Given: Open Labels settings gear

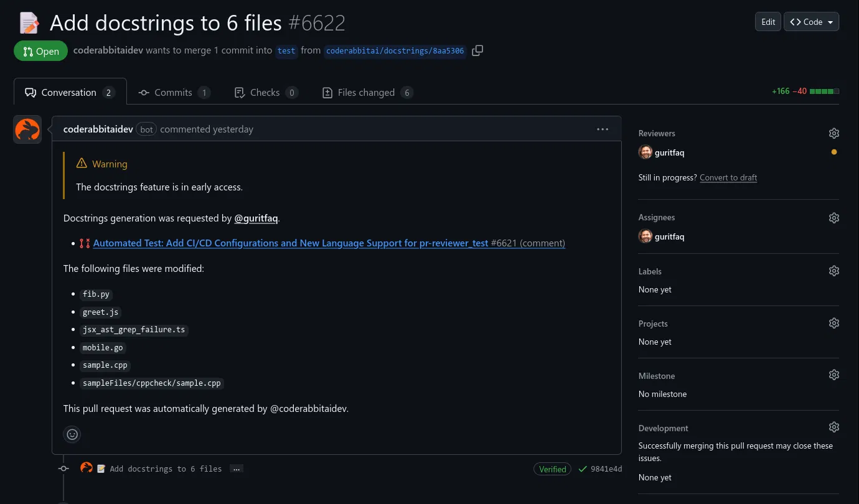Looking at the screenshot, I should (833, 270).
